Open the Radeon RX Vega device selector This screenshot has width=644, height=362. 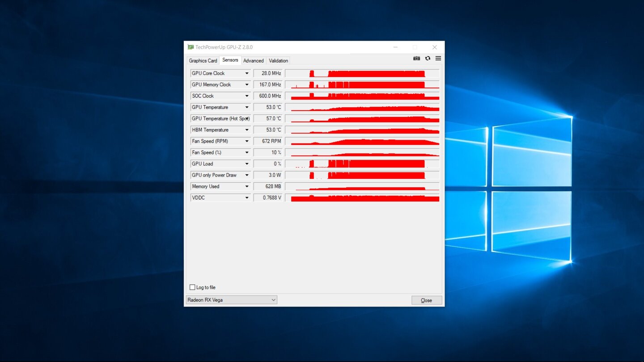231,300
